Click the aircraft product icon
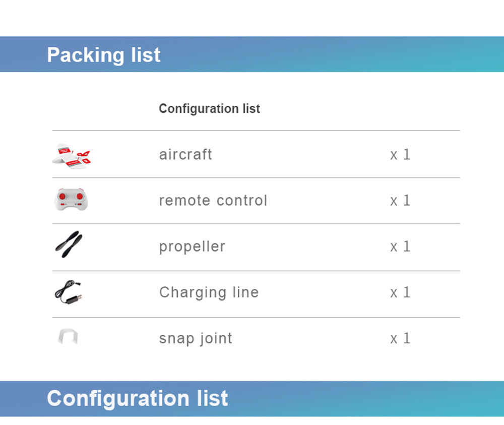This screenshot has height=425, width=504. 73,155
